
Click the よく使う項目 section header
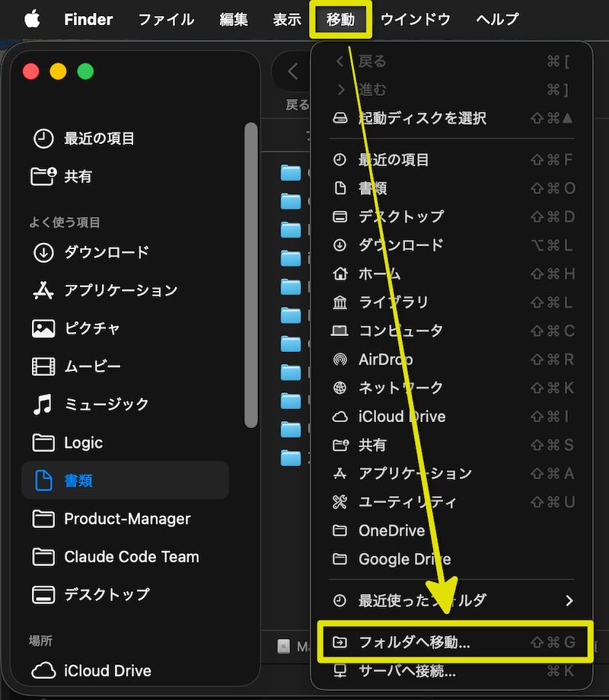(64, 222)
